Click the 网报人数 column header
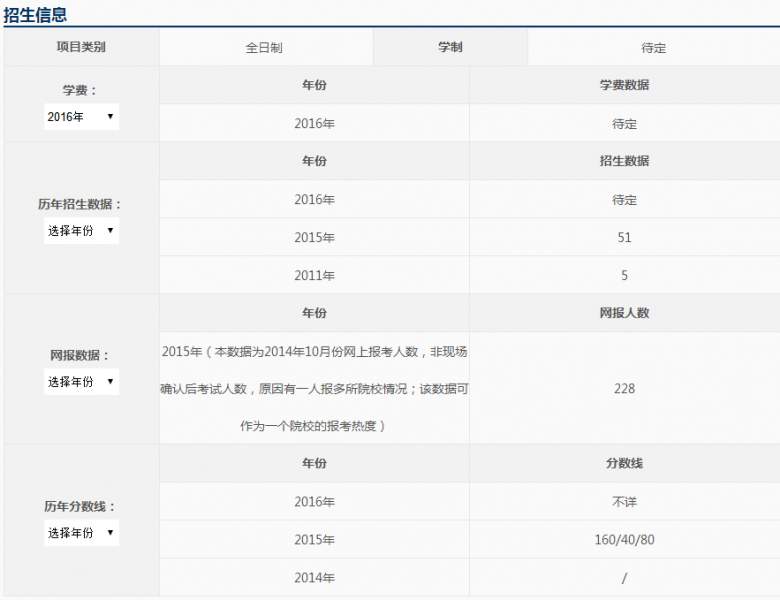Viewport: 780px width, 600px height. [x=624, y=312]
